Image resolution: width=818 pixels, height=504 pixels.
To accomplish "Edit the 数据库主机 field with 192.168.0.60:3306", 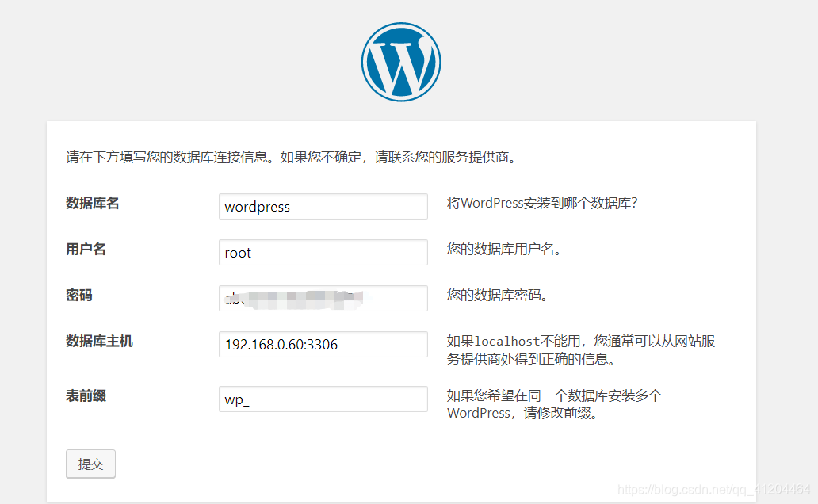I will click(x=323, y=345).
